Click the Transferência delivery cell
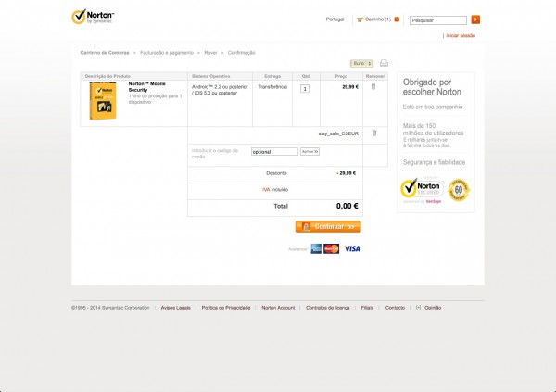Screen dimensions: 556x392 pyautogui.click(x=272, y=86)
